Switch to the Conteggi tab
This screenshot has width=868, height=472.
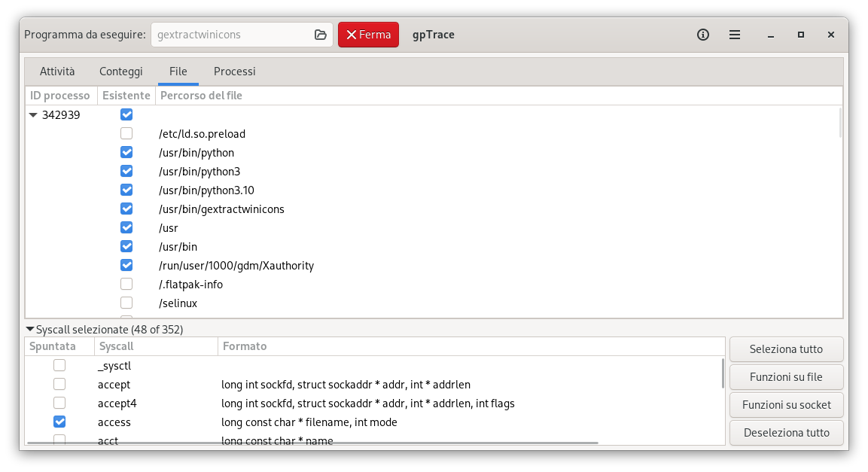pyautogui.click(x=121, y=72)
